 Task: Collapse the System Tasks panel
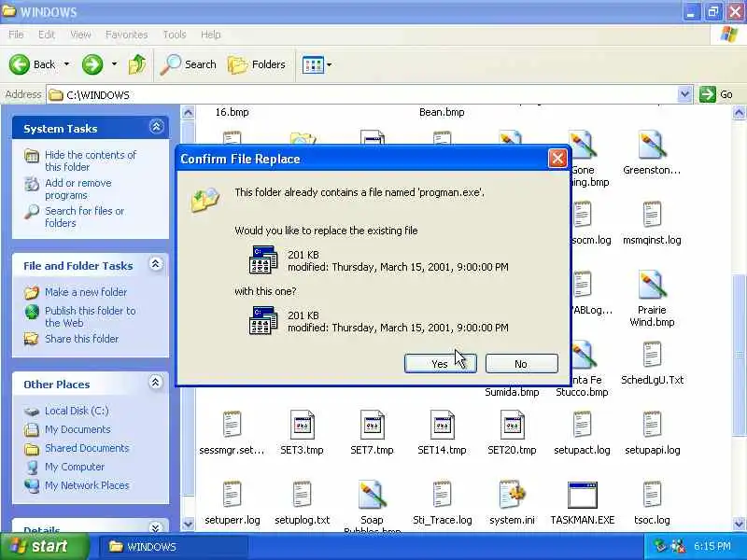coord(156,127)
